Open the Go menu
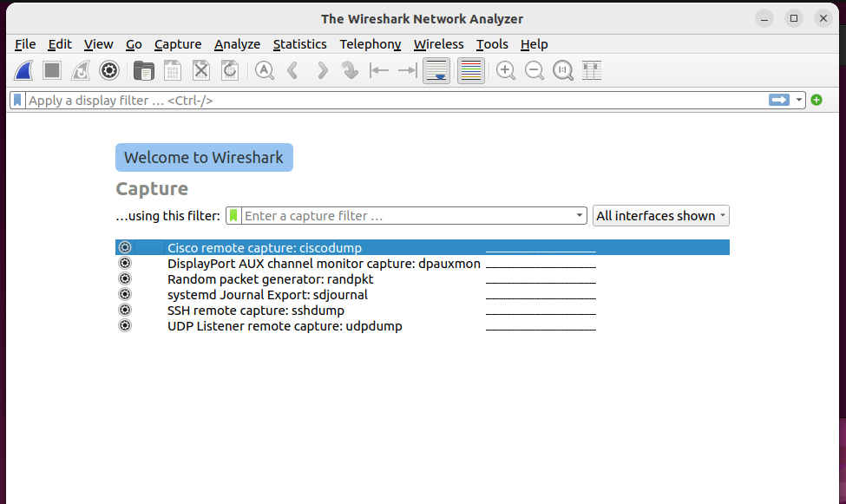 (134, 44)
